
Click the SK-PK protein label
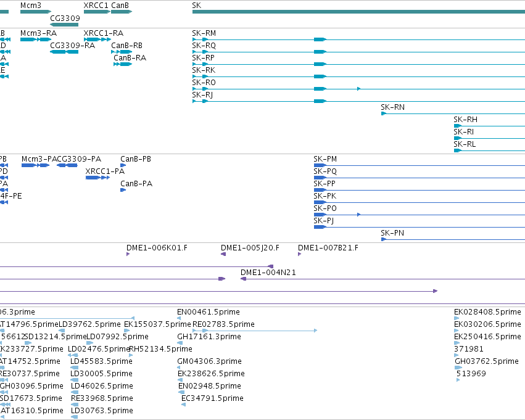pos(325,196)
